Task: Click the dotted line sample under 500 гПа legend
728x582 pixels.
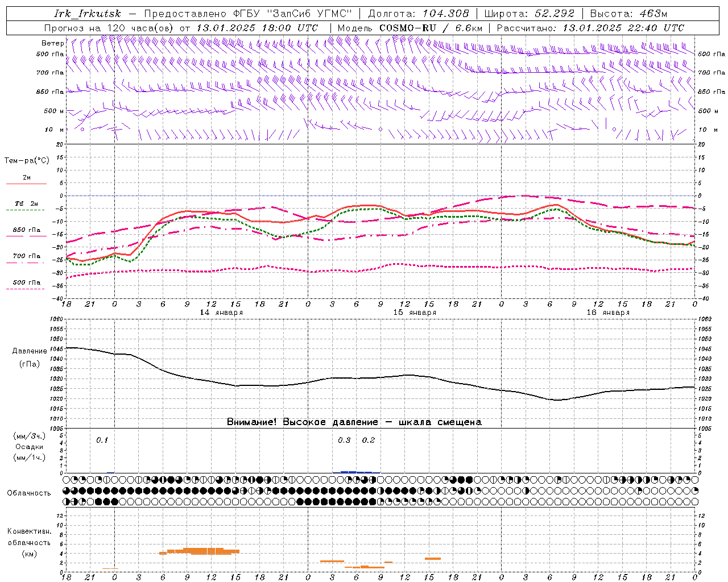Action: pos(26,289)
